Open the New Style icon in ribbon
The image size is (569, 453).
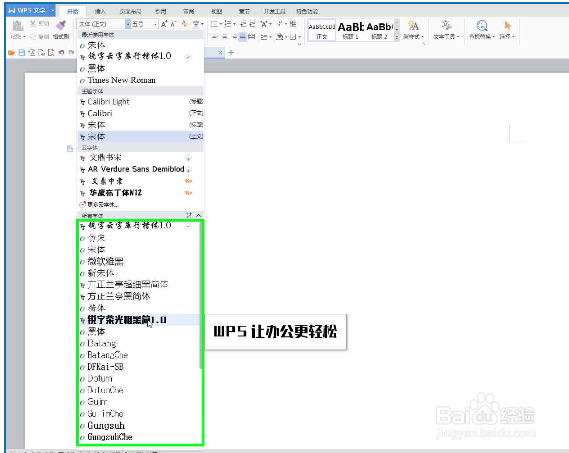pos(413,26)
